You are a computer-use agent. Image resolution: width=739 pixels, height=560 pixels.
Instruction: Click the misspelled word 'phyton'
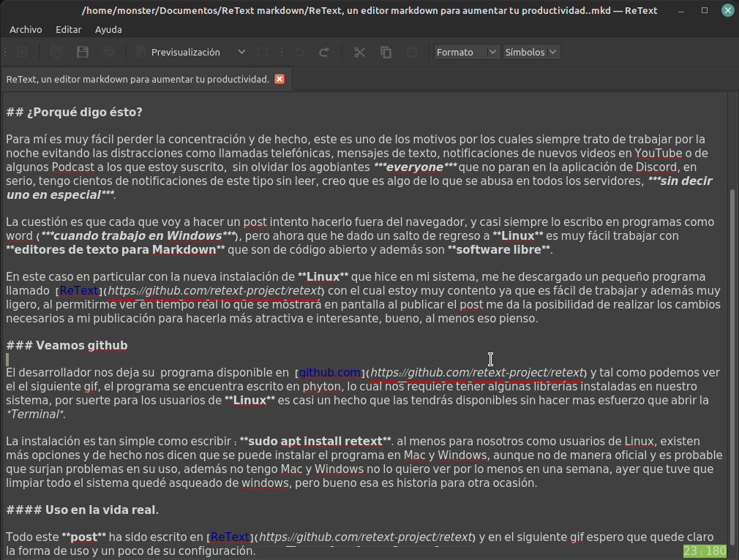[x=321, y=387]
